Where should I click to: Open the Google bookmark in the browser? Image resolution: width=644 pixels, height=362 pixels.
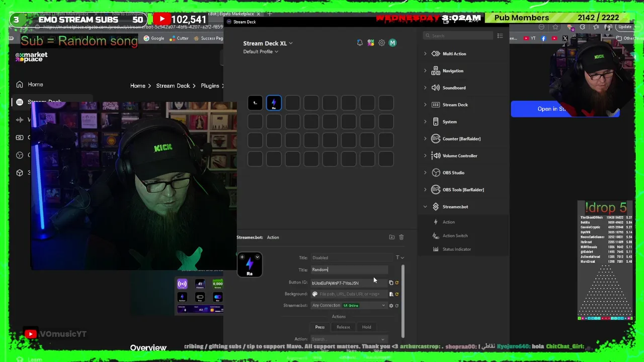(154, 38)
